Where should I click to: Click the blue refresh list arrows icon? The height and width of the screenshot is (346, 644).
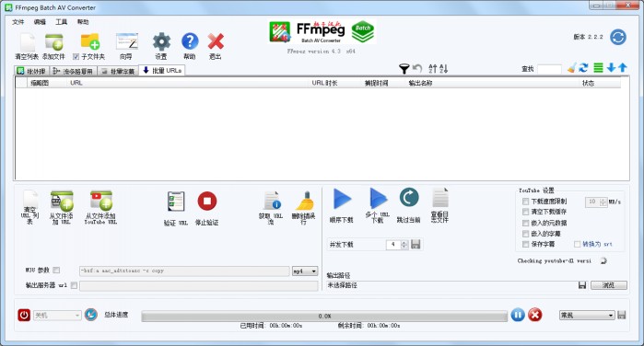[x=583, y=68]
